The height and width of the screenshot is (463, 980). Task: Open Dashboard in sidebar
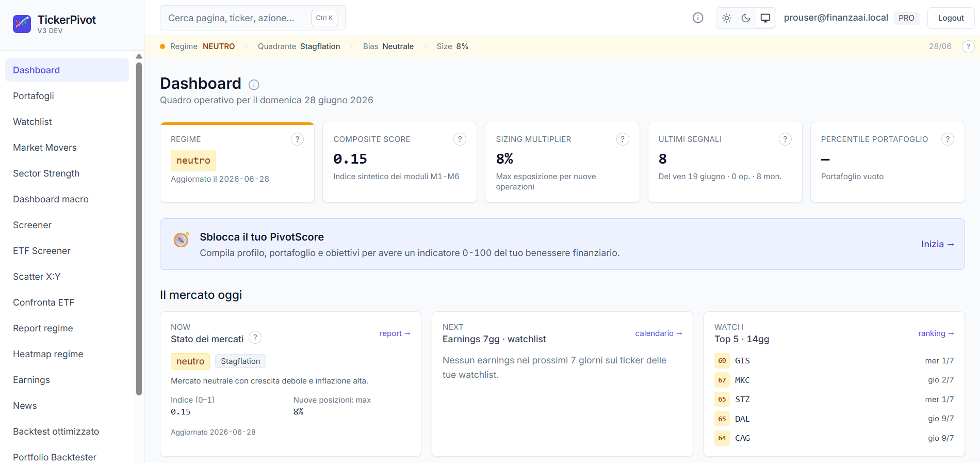pos(67,70)
